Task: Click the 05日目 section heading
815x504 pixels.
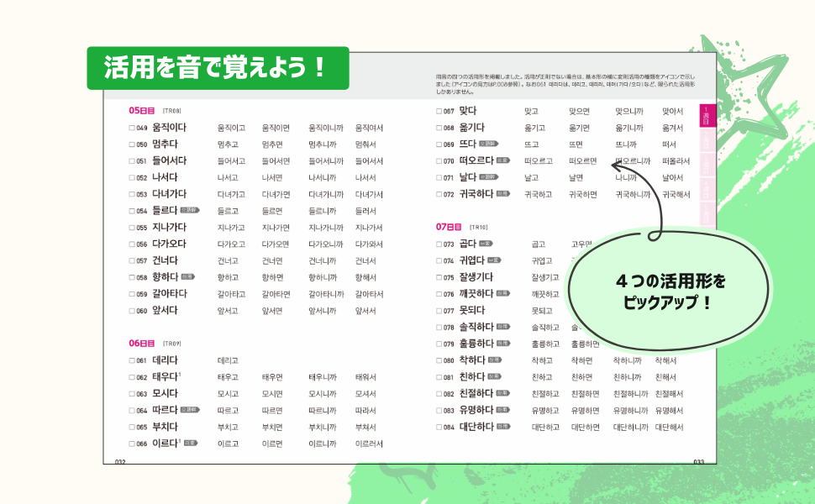Action: (x=142, y=110)
